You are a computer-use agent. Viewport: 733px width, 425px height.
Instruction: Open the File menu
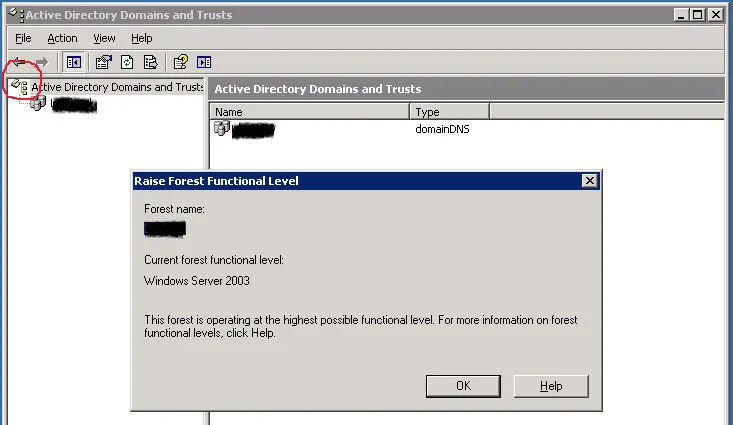[x=23, y=38]
